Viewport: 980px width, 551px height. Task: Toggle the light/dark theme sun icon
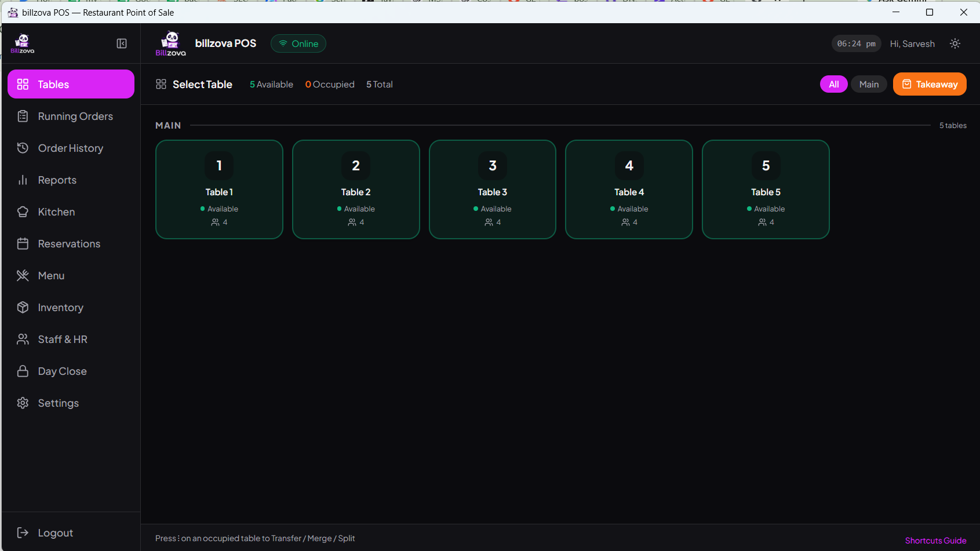(x=955, y=43)
